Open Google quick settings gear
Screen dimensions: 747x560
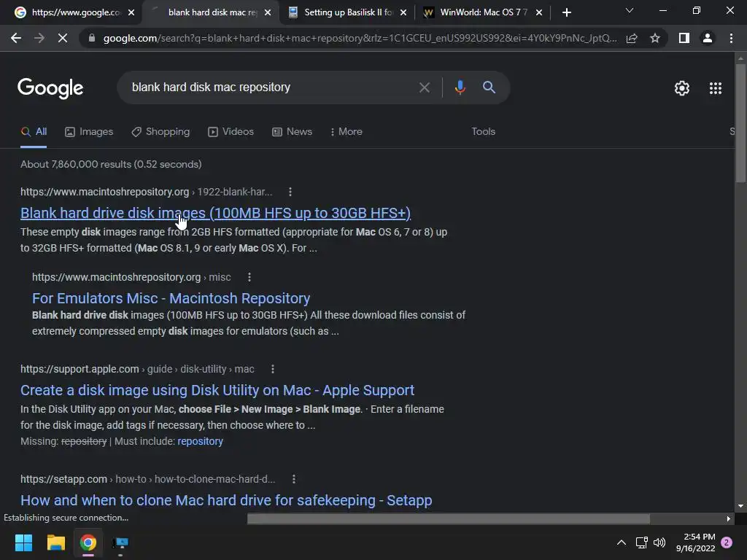682,88
